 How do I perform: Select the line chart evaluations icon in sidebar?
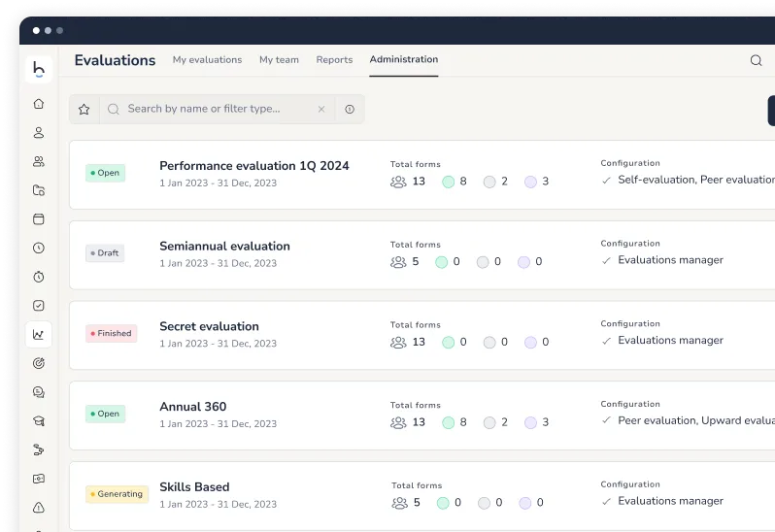pyautogui.click(x=39, y=334)
